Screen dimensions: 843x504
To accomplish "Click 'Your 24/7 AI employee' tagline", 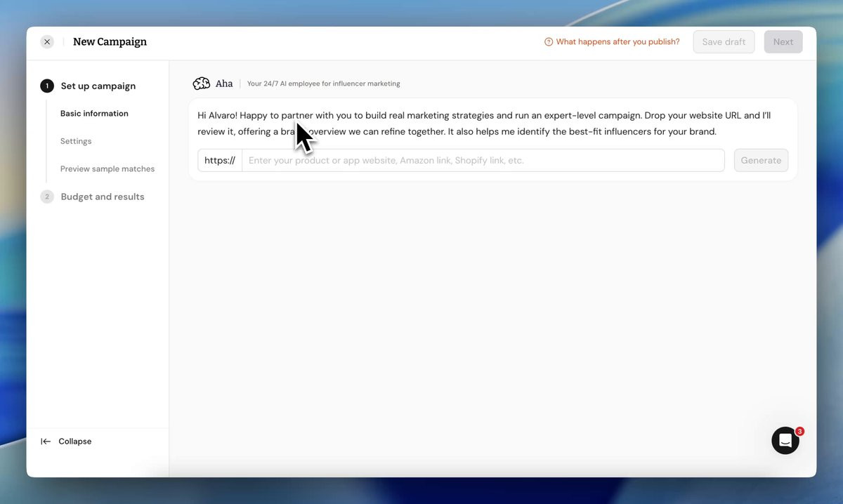I will tap(324, 84).
